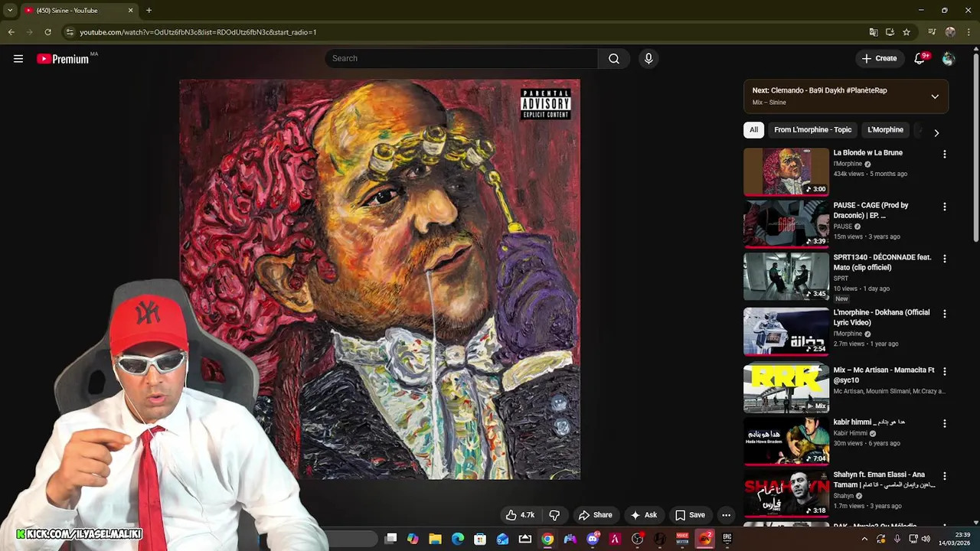View site information icon in address bar
Image resolution: width=980 pixels, height=551 pixels.
(x=70, y=32)
